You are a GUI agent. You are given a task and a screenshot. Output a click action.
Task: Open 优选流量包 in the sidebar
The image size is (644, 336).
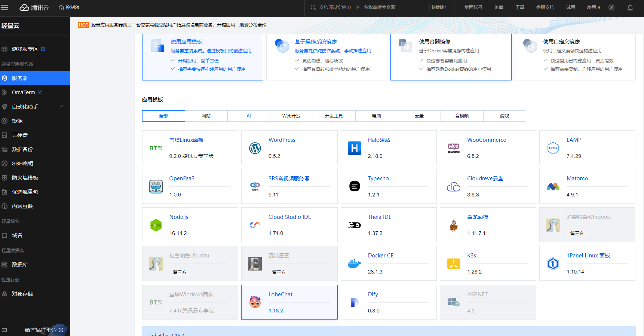click(35, 192)
